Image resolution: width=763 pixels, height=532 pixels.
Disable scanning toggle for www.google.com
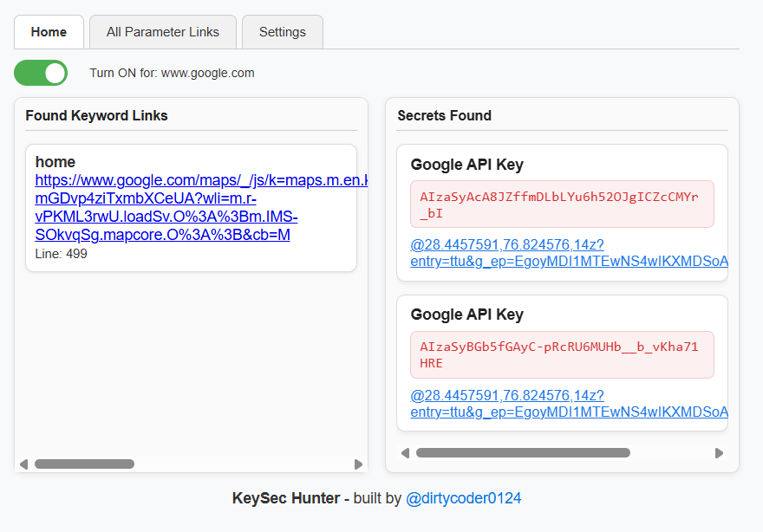40,73
